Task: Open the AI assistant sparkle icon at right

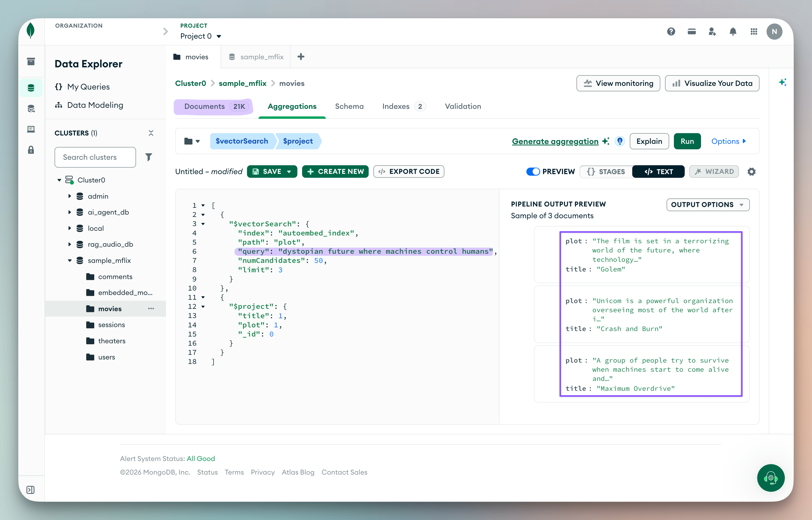Action: coord(782,82)
